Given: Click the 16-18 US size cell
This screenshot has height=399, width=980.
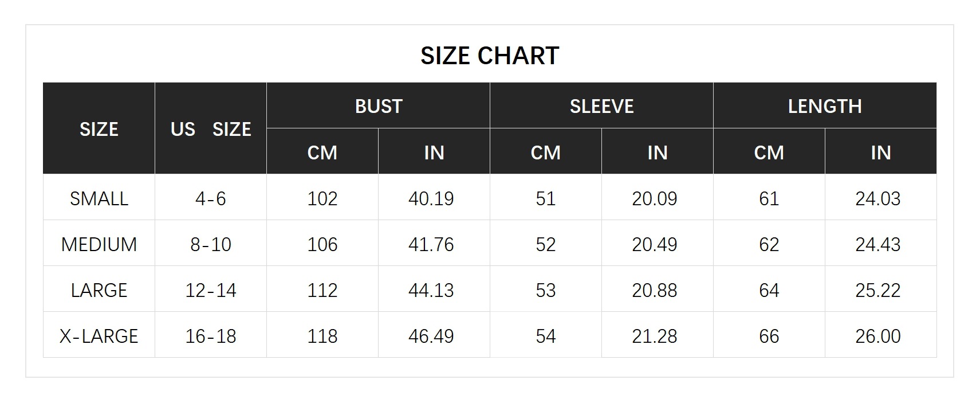Looking at the screenshot, I should pos(211,336).
